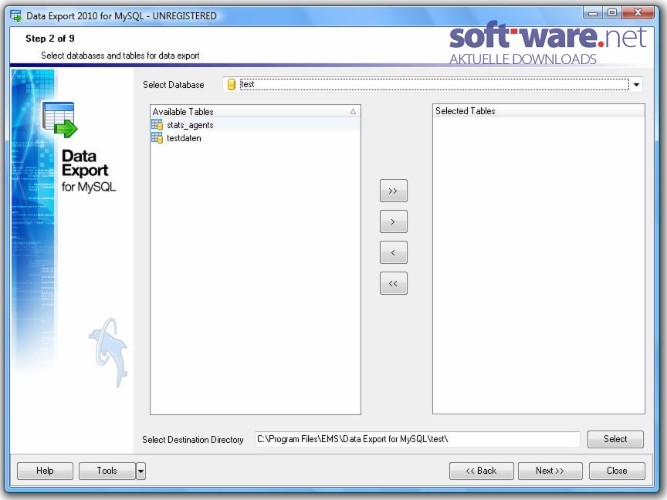Go to previous step with Back
The height and width of the screenshot is (500, 667).
pyautogui.click(x=481, y=471)
